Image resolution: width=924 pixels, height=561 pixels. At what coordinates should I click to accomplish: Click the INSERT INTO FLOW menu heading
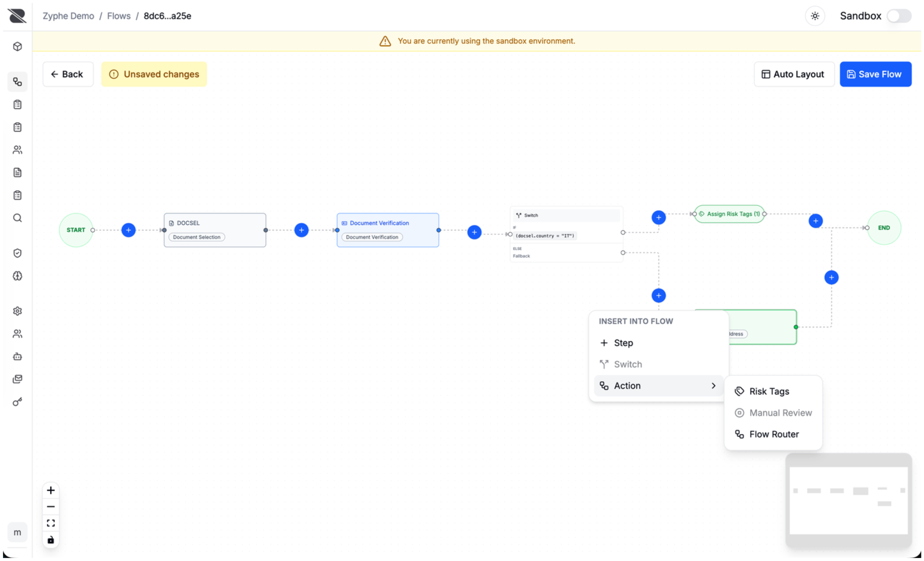coord(636,321)
